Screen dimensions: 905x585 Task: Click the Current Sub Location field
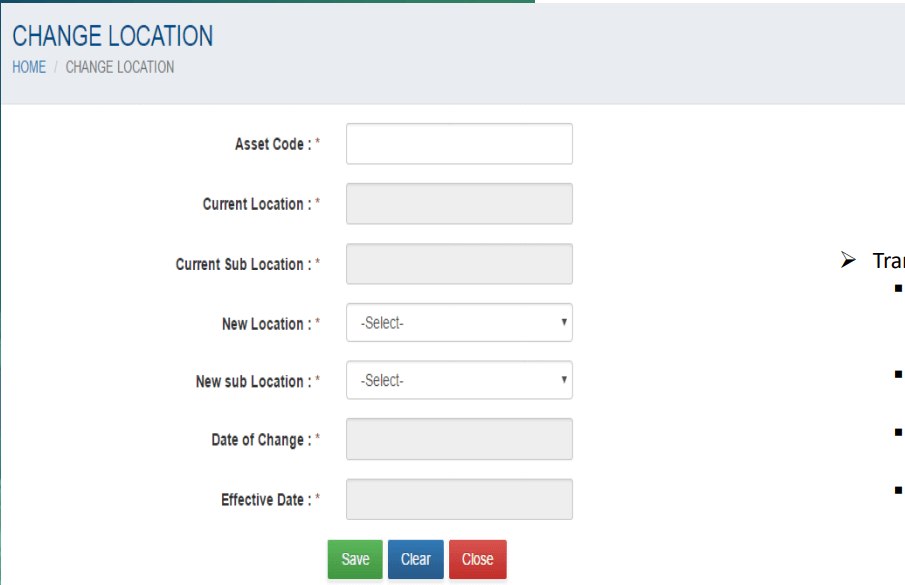[459, 264]
